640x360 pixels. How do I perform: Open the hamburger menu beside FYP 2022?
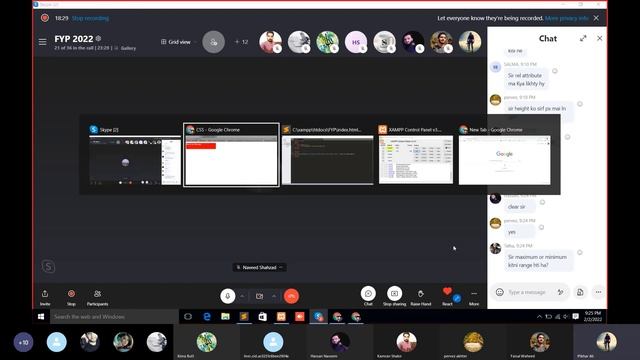pos(42,42)
